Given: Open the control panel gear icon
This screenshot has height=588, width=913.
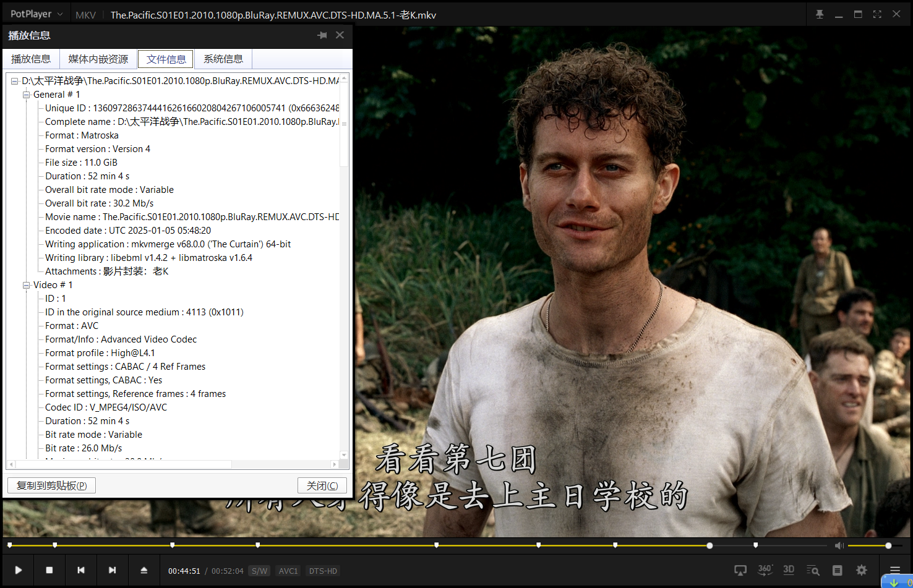Looking at the screenshot, I should pyautogui.click(x=861, y=570).
